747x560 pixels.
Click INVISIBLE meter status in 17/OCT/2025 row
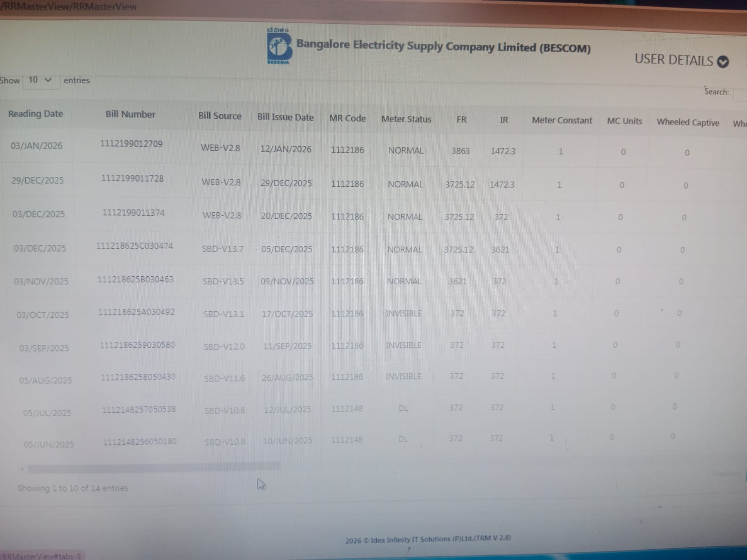(x=404, y=314)
